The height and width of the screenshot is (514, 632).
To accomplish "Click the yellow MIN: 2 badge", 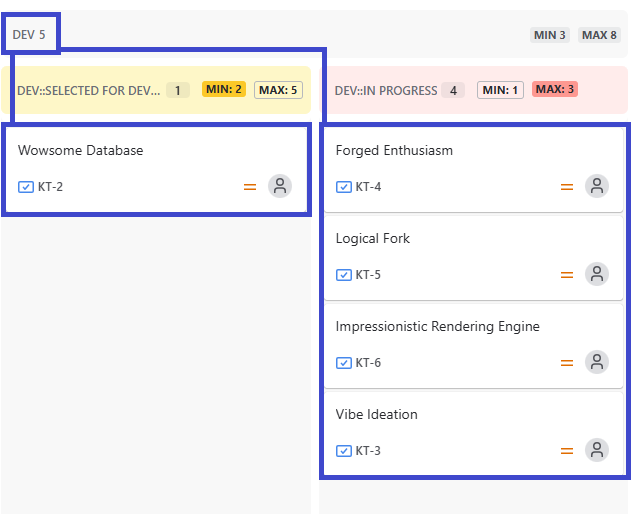I will tap(223, 89).
